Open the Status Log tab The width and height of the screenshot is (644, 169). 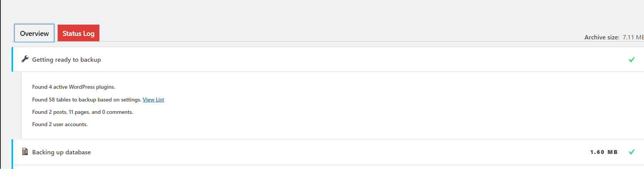(79, 34)
